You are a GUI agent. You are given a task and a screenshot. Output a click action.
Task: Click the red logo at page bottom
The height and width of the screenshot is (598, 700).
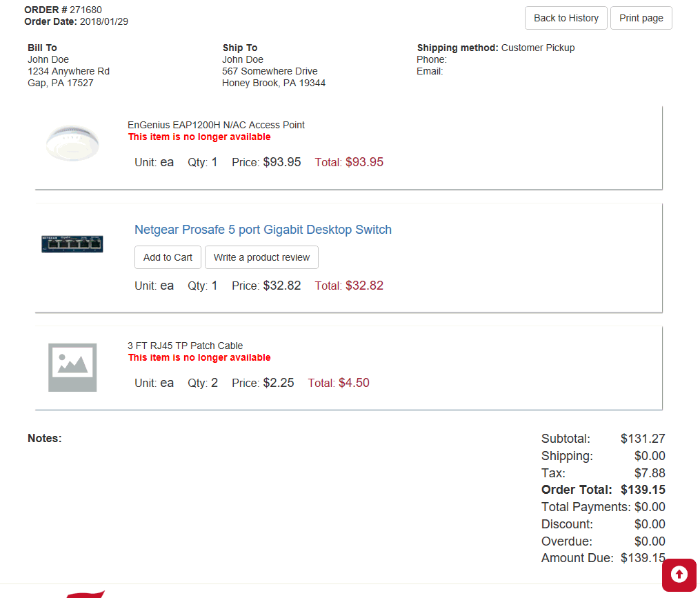tap(86, 594)
